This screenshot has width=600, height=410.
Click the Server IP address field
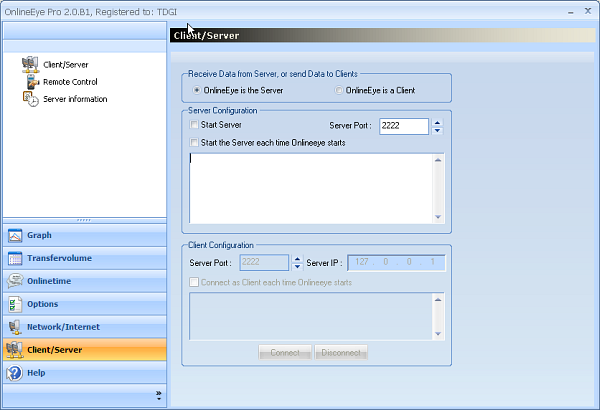[396, 263]
